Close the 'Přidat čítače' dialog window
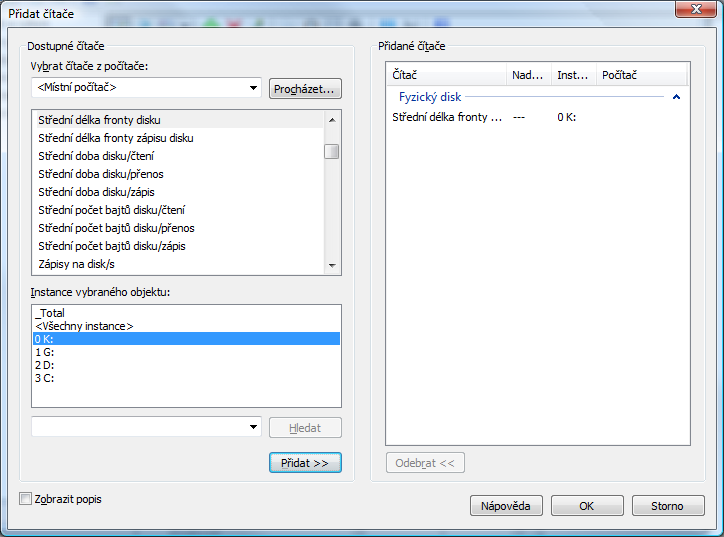The image size is (724, 537). [x=696, y=9]
